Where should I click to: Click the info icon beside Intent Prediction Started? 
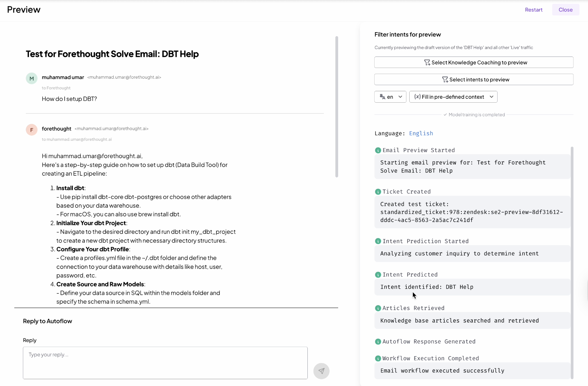point(378,241)
